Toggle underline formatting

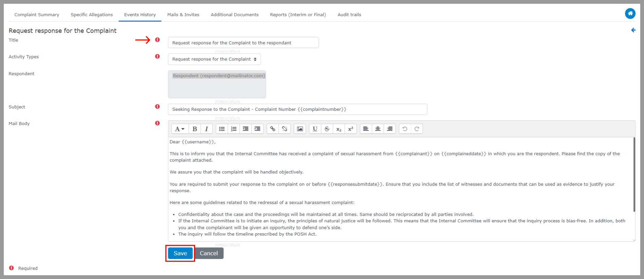click(x=315, y=129)
